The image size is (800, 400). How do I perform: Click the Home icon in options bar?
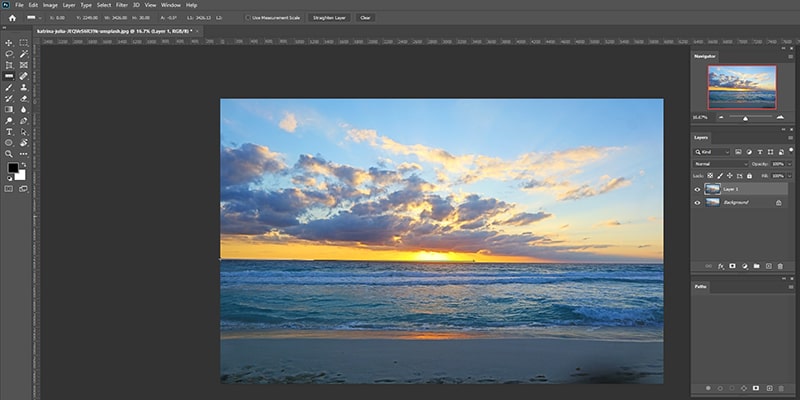(x=12, y=18)
